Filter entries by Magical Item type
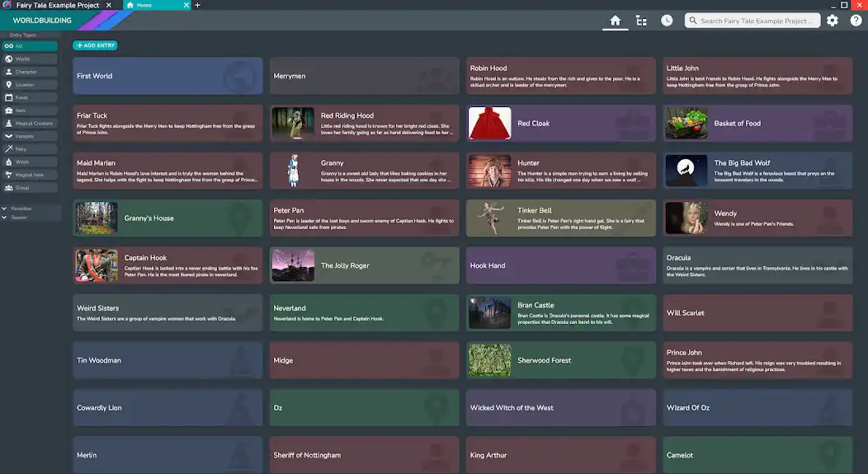Image resolution: width=868 pixels, height=474 pixels. (x=30, y=175)
